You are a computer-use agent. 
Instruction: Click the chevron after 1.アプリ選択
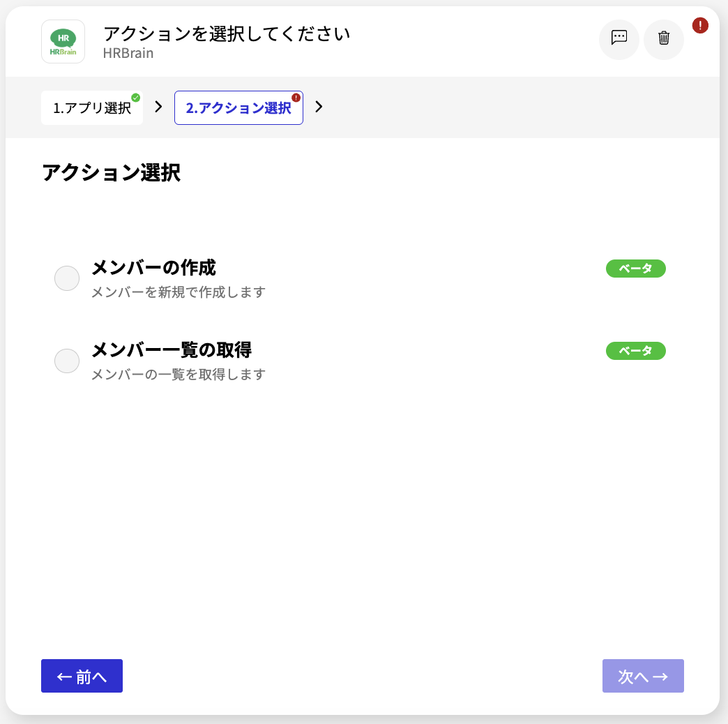point(158,107)
